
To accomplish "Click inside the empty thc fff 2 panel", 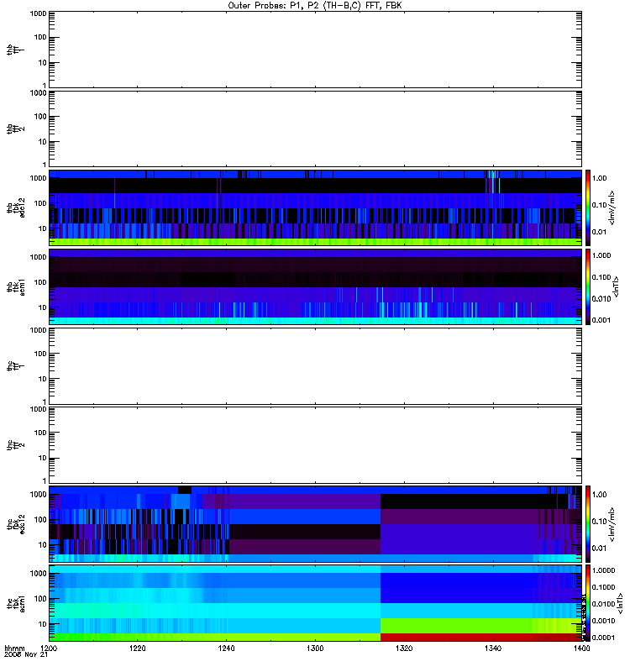I will click(x=315, y=444).
